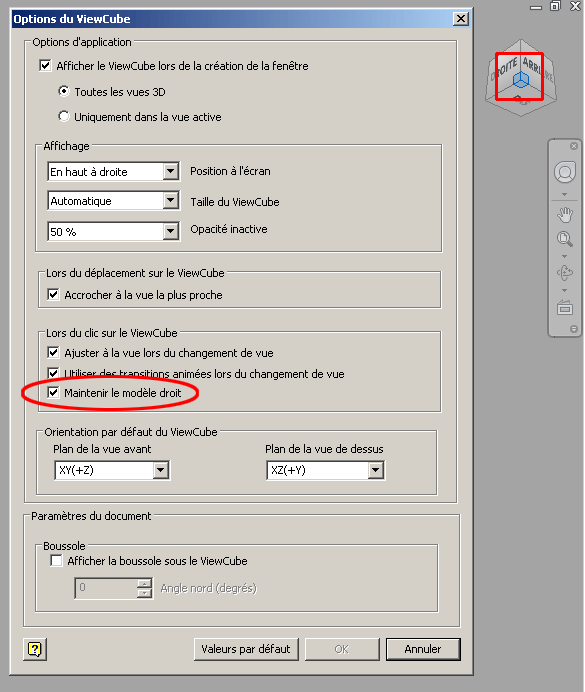Viewport: 585px width, 692px height.
Task: Close the Options du ViewCube dialog
Action: tap(461, 19)
